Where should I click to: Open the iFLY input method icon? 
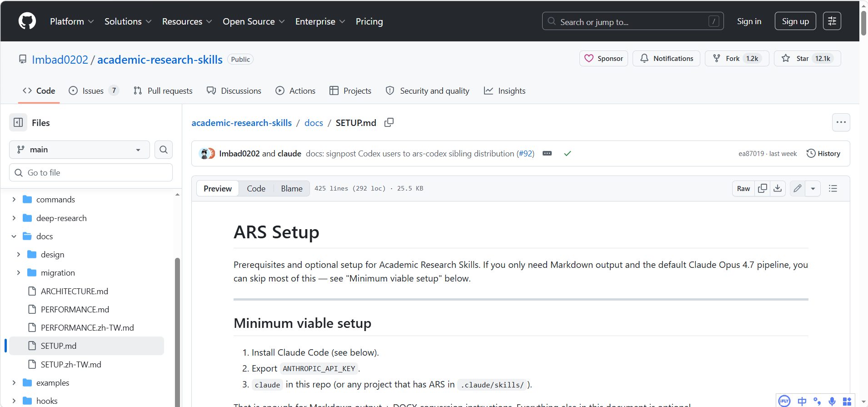784,401
